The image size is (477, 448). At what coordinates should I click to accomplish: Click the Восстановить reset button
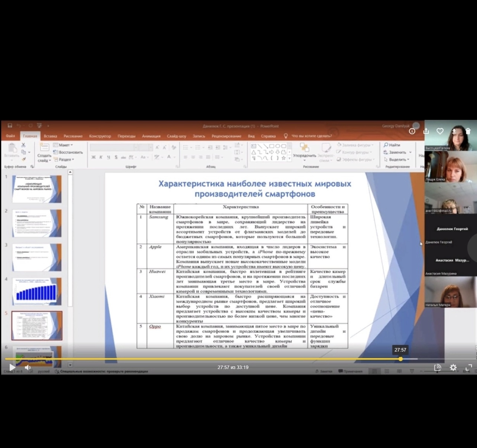[68, 152]
